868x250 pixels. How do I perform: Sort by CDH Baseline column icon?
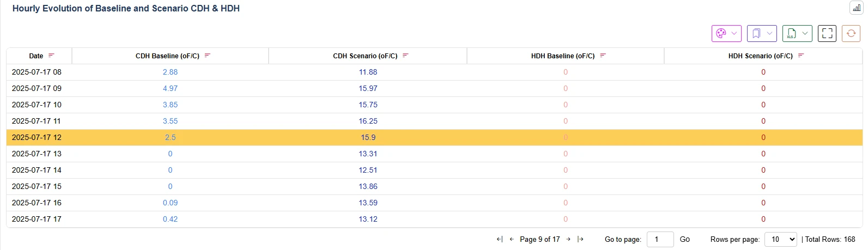pyautogui.click(x=208, y=56)
